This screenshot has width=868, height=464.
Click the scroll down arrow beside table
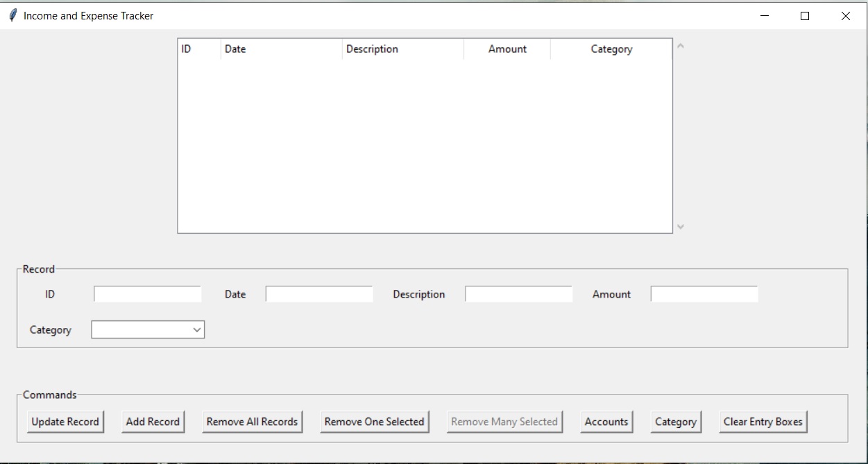[680, 227]
